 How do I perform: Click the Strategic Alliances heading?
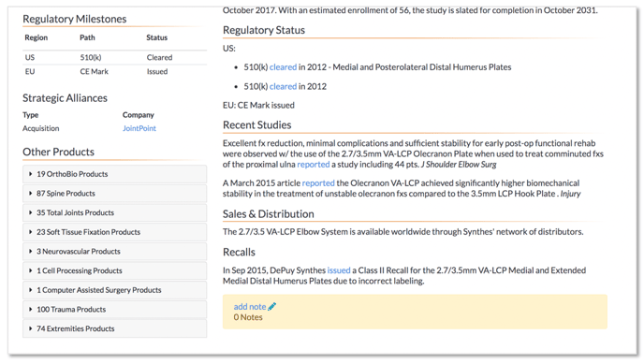pyautogui.click(x=65, y=98)
